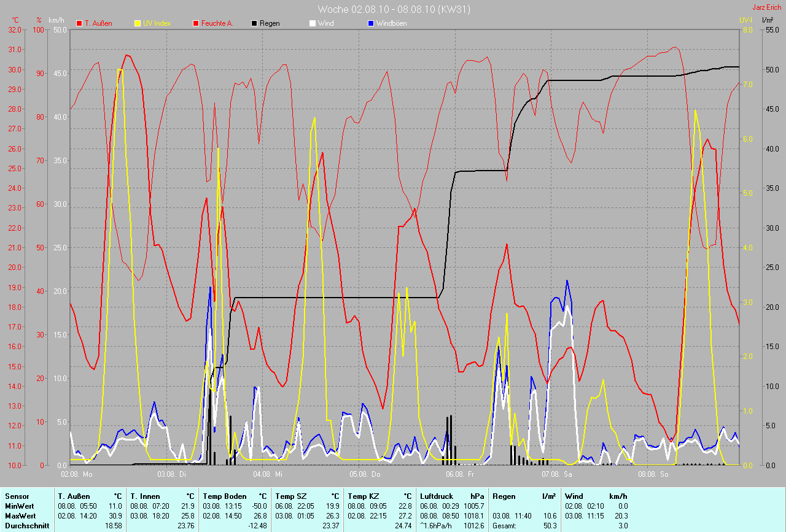
Task: Click the Jarz Erich author label
Action: click(767, 8)
